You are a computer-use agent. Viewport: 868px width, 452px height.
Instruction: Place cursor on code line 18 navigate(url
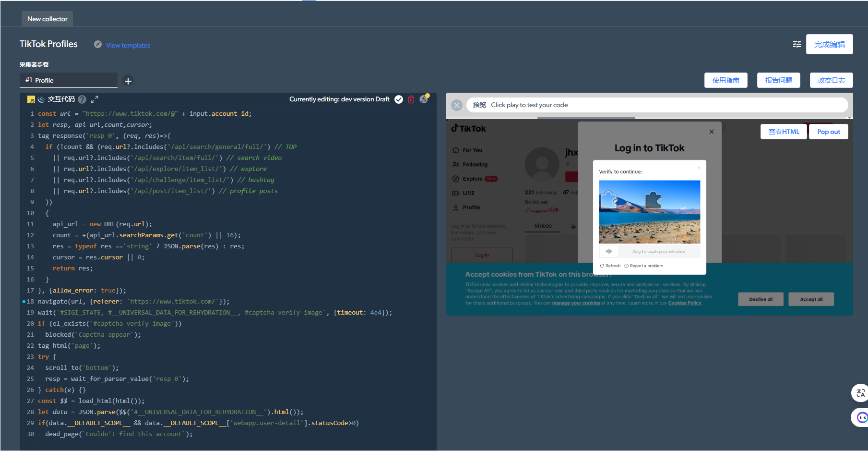pyautogui.click(x=134, y=302)
